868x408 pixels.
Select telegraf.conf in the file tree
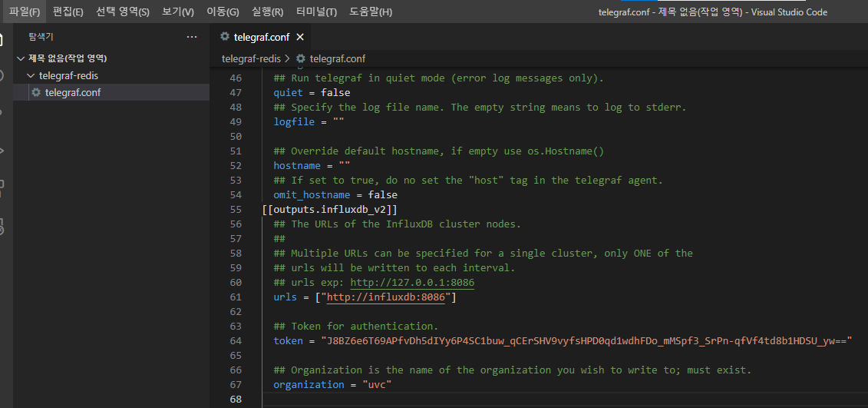pyautogui.click(x=73, y=93)
